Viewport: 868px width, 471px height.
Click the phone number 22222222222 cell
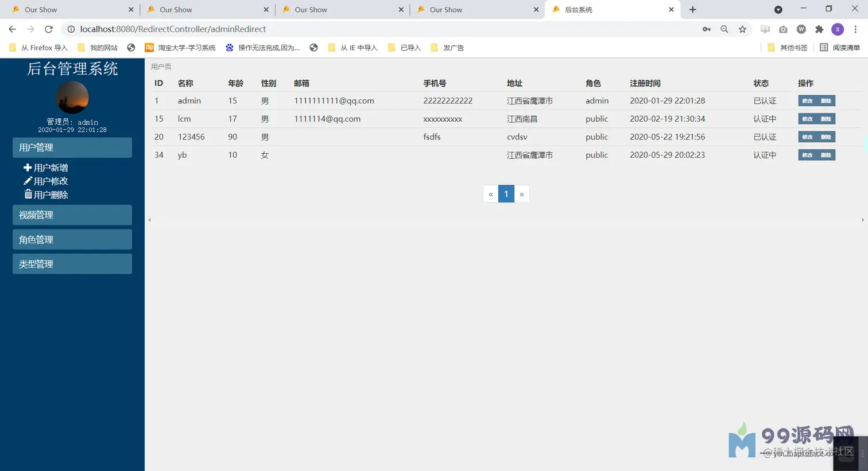click(448, 101)
